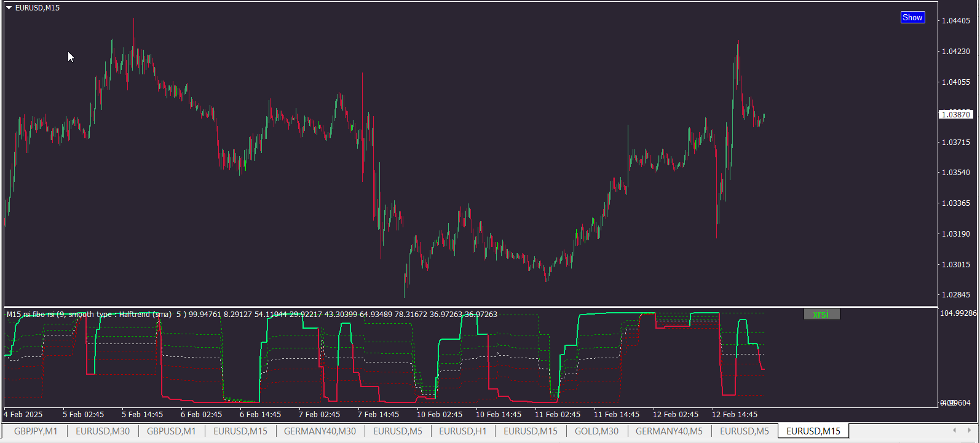Image resolution: width=980 pixels, height=443 pixels.
Task: Click price axis value 1.04230
Action: coord(956,52)
